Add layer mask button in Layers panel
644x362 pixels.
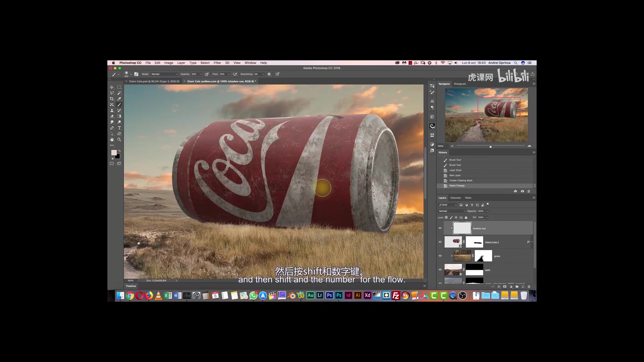pos(505,287)
